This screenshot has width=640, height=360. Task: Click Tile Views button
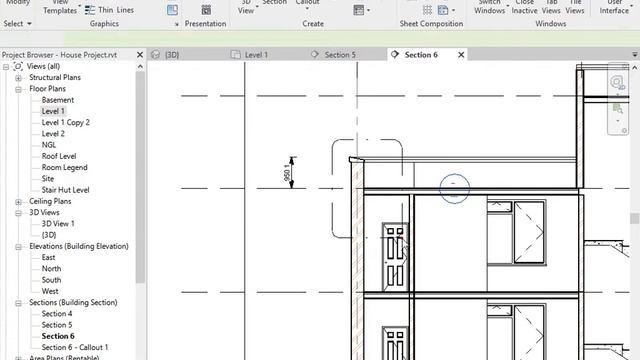click(x=575, y=7)
